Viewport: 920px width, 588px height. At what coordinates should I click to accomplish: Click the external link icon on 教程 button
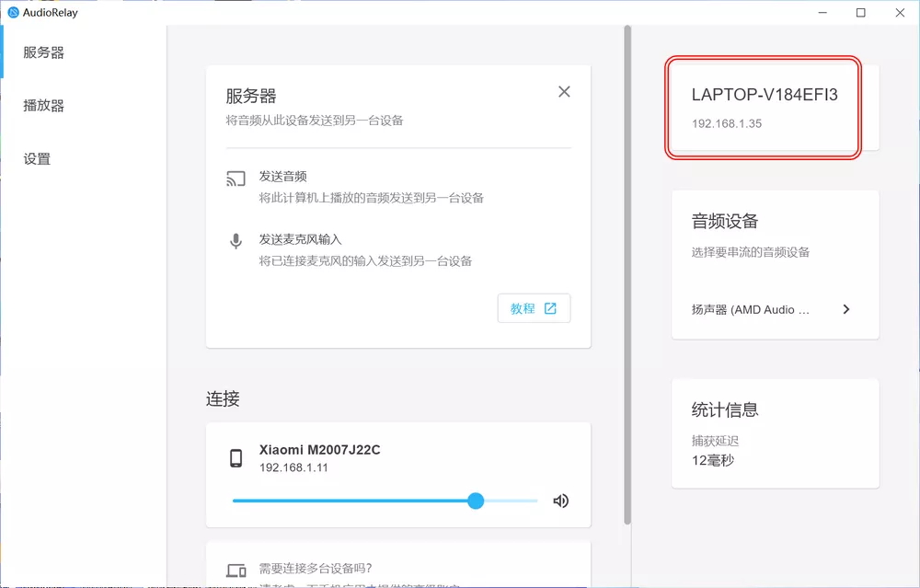point(548,308)
